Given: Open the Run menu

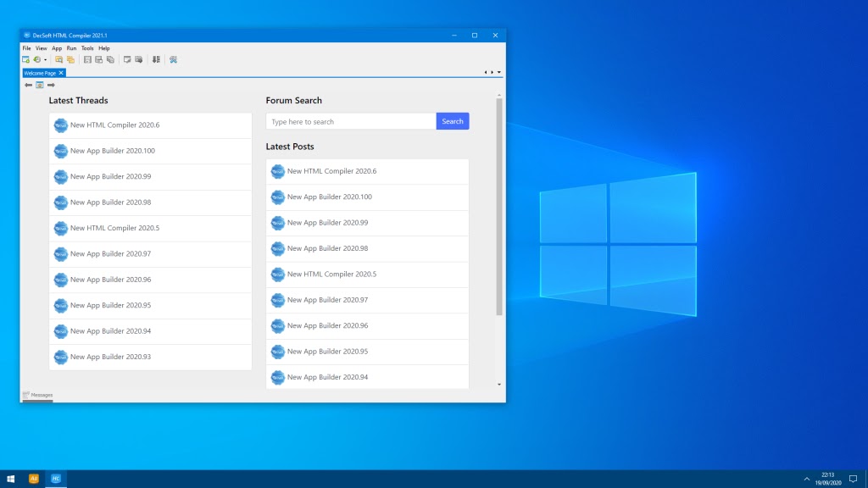Looking at the screenshot, I should point(71,48).
